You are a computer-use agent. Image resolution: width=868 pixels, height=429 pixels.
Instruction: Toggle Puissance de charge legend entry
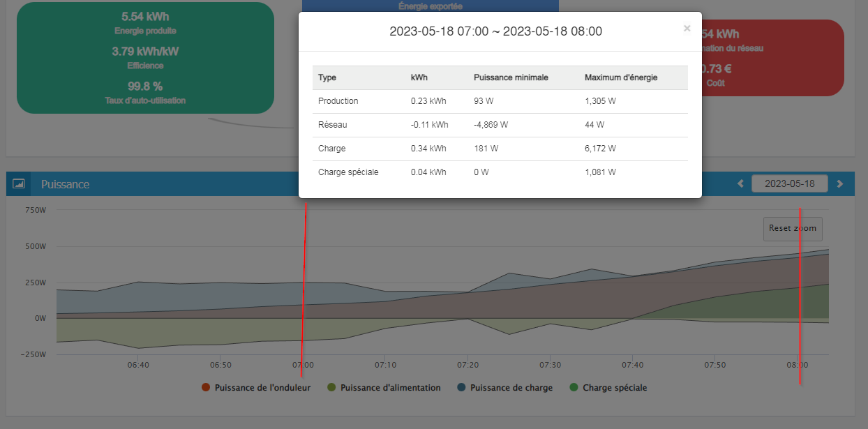[504, 388]
